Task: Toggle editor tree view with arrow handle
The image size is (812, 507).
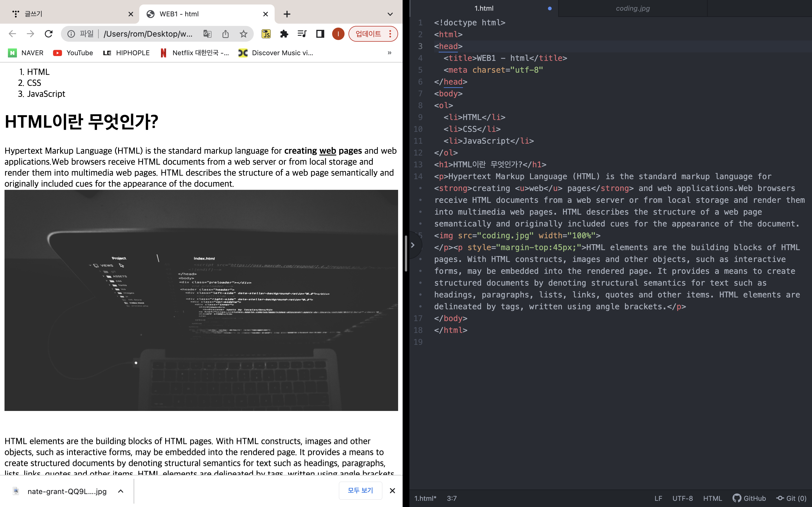Action: coord(413,245)
